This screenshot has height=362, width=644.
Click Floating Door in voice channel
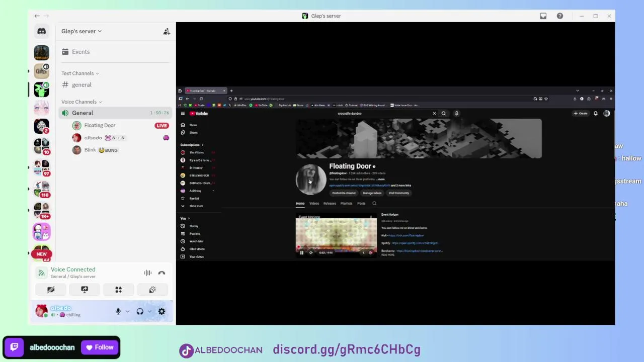(100, 126)
